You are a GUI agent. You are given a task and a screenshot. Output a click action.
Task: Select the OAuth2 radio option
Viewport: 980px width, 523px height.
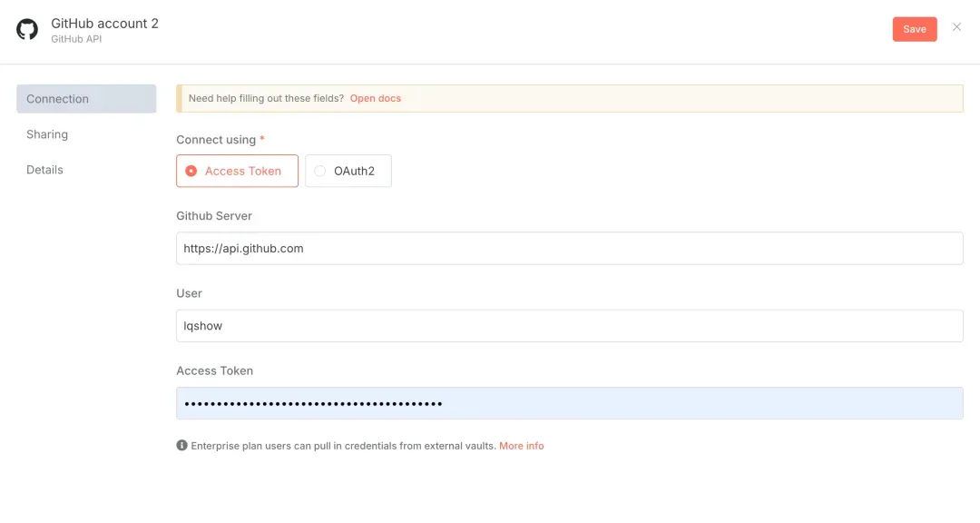pyautogui.click(x=348, y=171)
